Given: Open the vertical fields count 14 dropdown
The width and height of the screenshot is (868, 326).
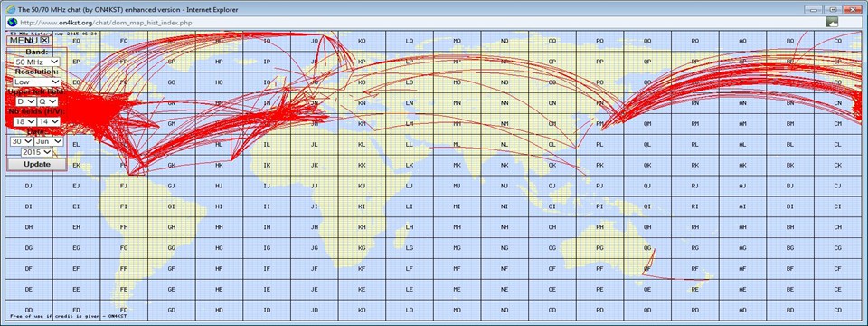Looking at the screenshot, I should pos(48,121).
